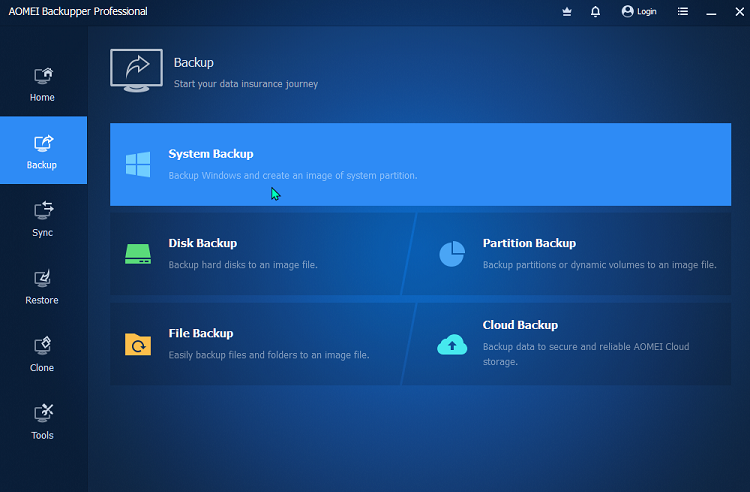This screenshot has width=750, height=492.
Task: Click the yellow File Backup folder icon
Action: (138, 344)
